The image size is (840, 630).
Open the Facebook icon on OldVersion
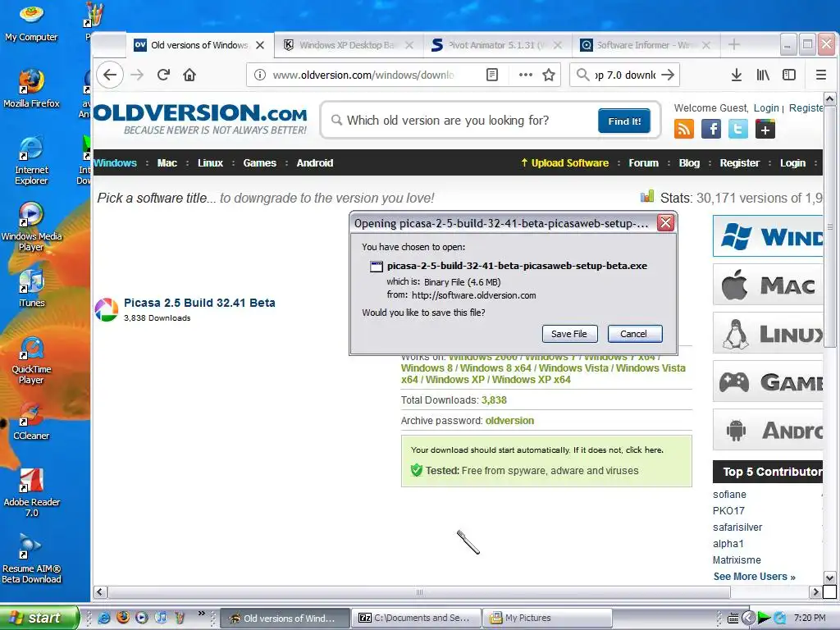711,129
